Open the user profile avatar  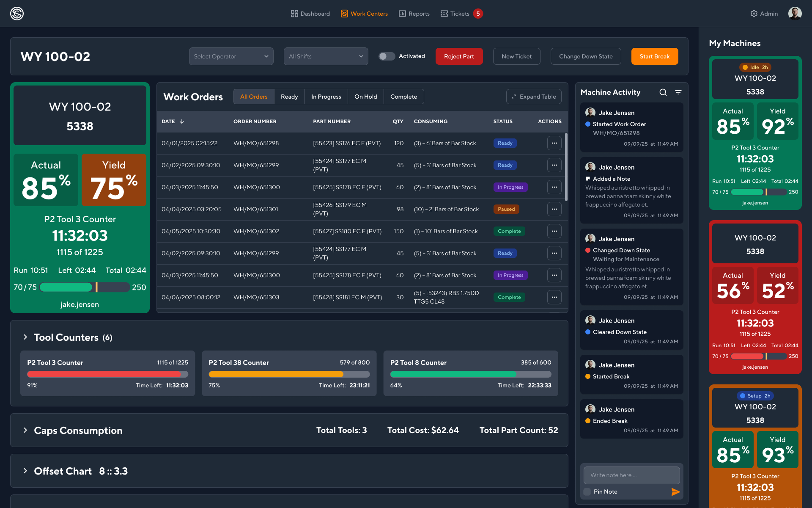pyautogui.click(x=795, y=14)
